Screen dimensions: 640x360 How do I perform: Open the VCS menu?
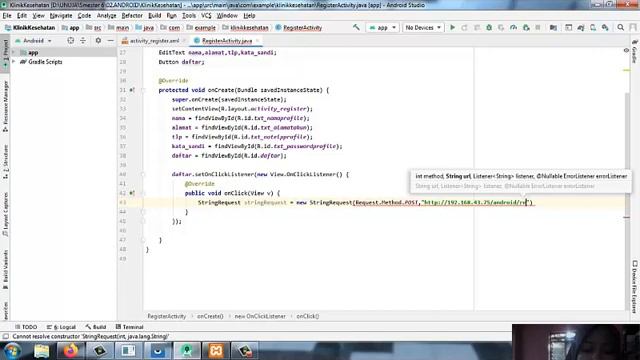(206, 16)
